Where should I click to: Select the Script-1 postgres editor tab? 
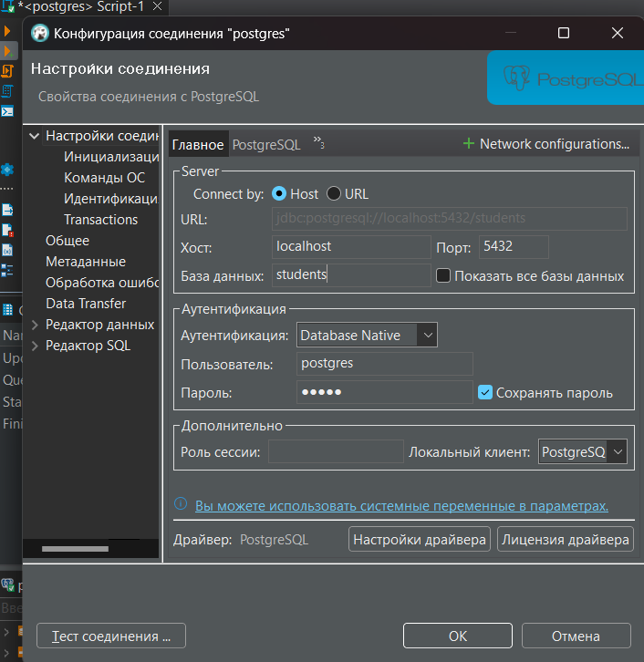tap(81, 6)
